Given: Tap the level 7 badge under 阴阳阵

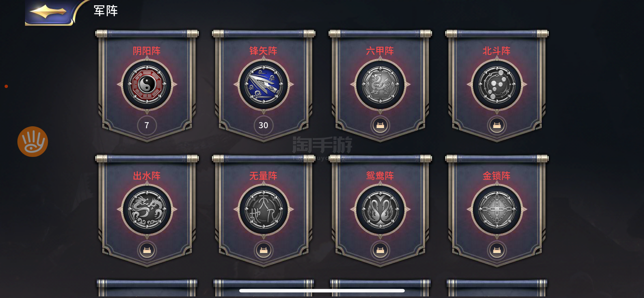Looking at the screenshot, I should 147,125.
